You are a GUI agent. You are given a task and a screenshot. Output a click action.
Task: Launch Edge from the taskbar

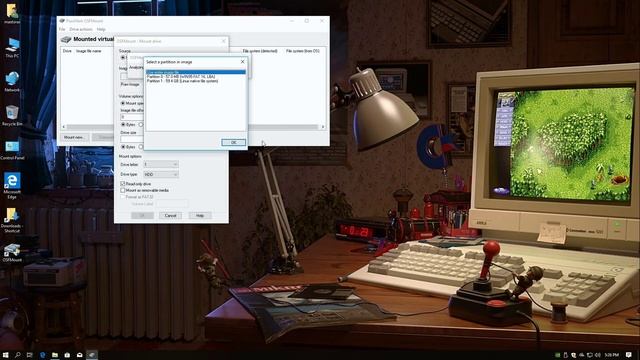(42, 355)
